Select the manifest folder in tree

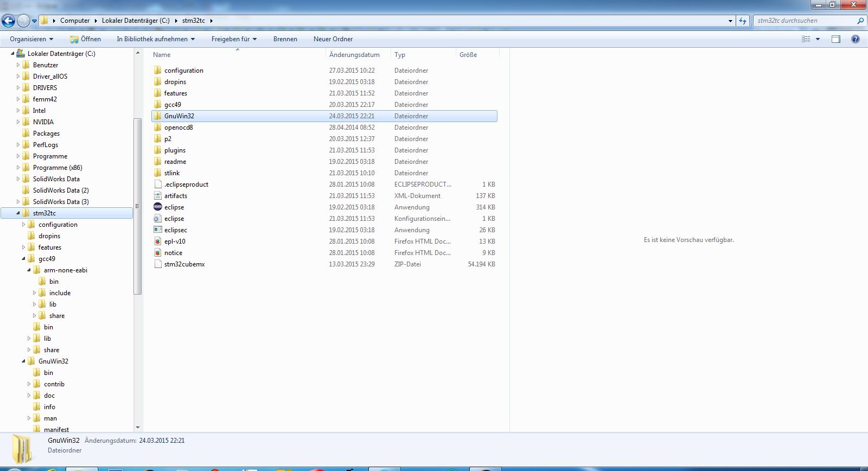coord(56,429)
